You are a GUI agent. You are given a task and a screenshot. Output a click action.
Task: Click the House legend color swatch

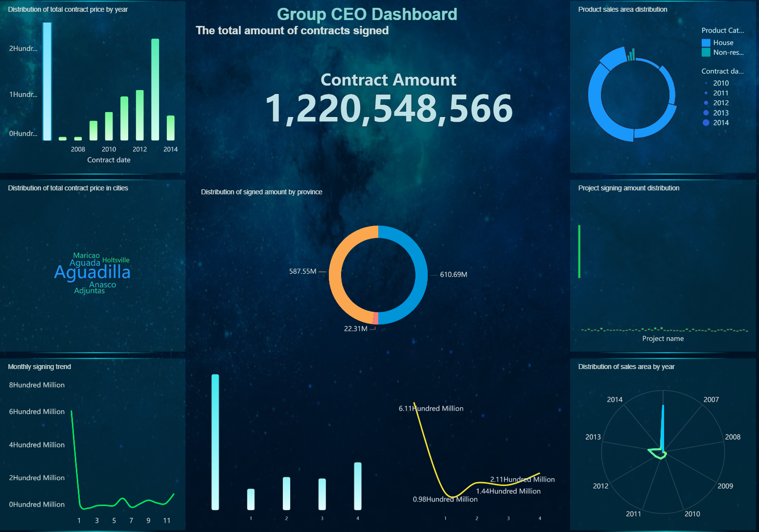tap(706, 43)
